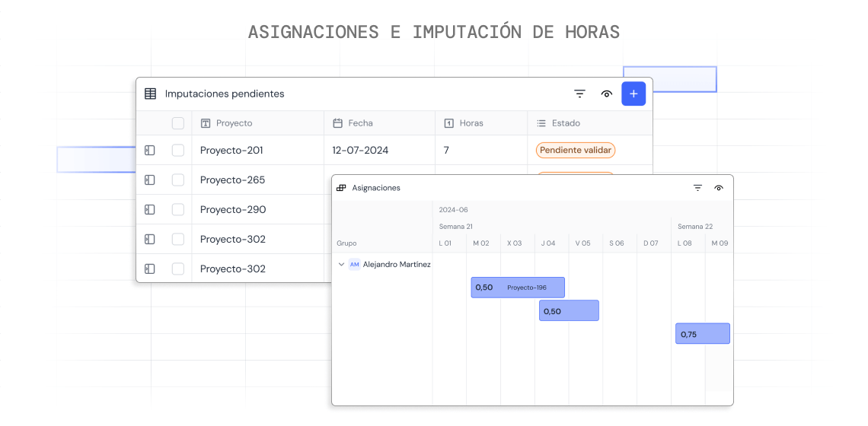This screenshot has height=426, width=868.
Task: Open row detail icon for Proyecto-290
Action: point(149,210)
